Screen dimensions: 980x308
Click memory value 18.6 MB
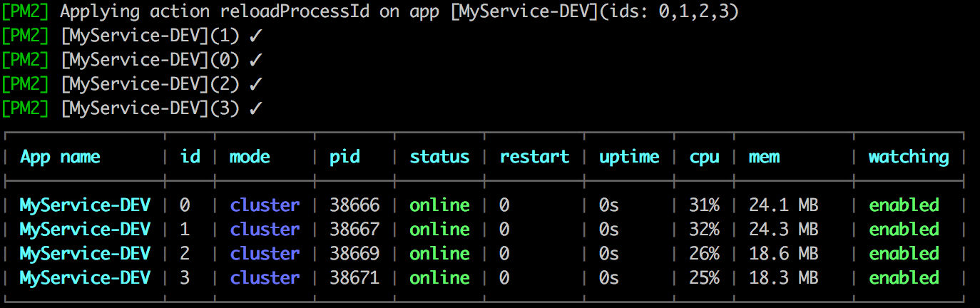tap(784, 254)
